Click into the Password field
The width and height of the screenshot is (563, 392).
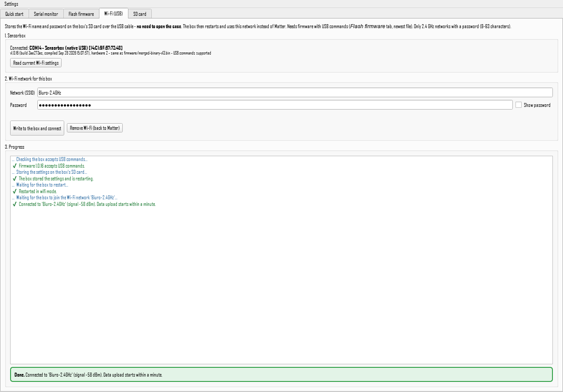pos(275,105)
